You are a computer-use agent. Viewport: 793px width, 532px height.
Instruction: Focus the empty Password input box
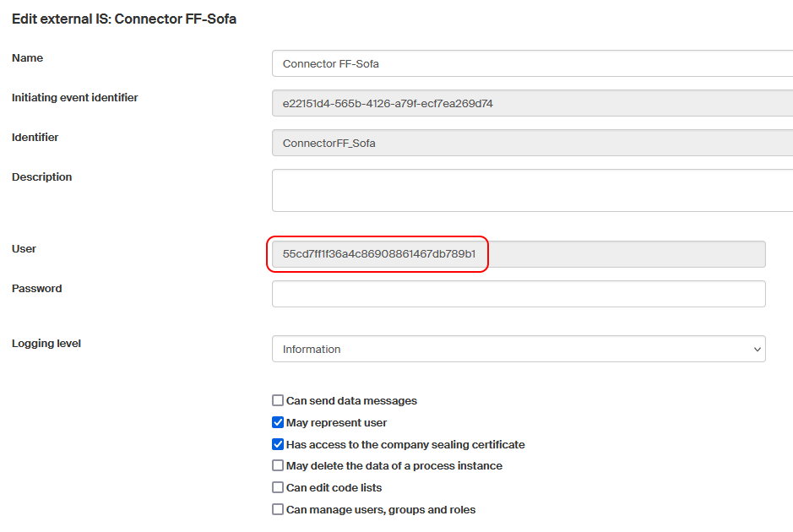(x=518, y=294)
